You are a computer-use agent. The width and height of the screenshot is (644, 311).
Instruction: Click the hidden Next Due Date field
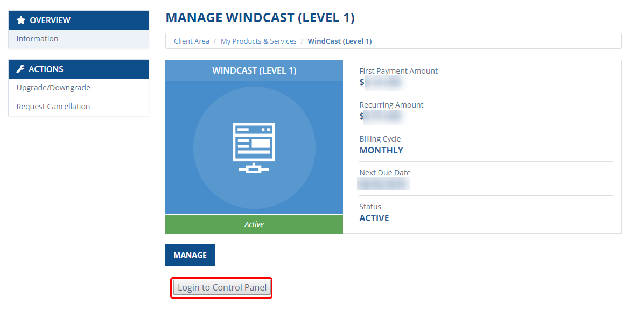click(383, 183)
